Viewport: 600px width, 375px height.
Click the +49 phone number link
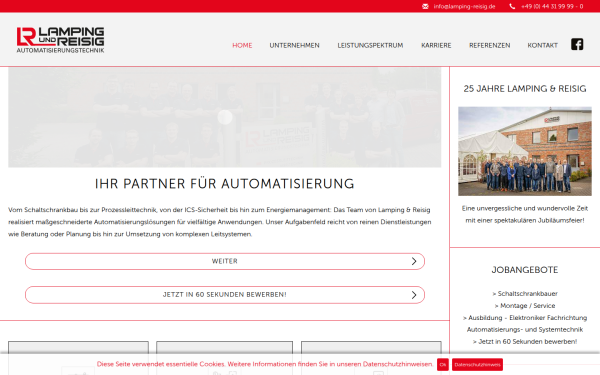(552, 7)
